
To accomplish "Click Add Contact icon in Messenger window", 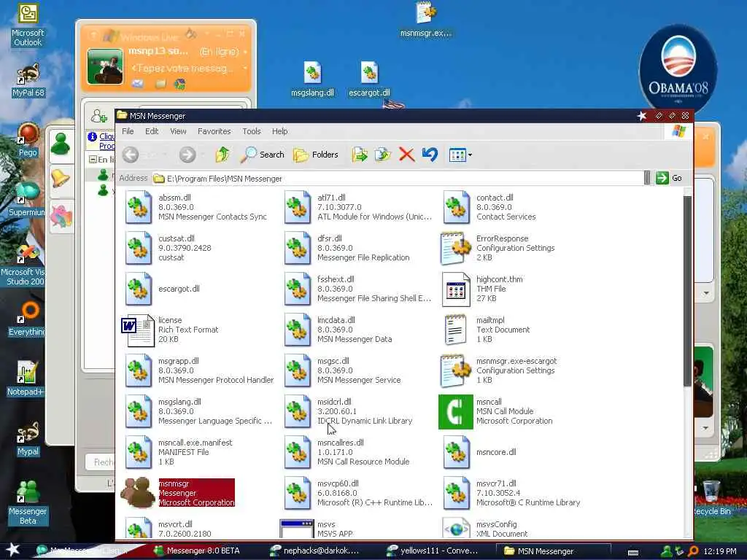I will (98, 115).
